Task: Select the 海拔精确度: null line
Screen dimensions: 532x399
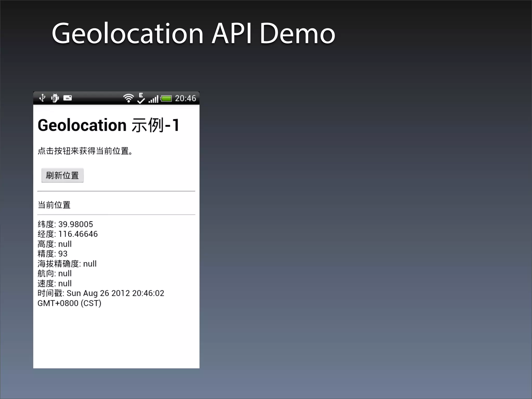Action: 67,264
